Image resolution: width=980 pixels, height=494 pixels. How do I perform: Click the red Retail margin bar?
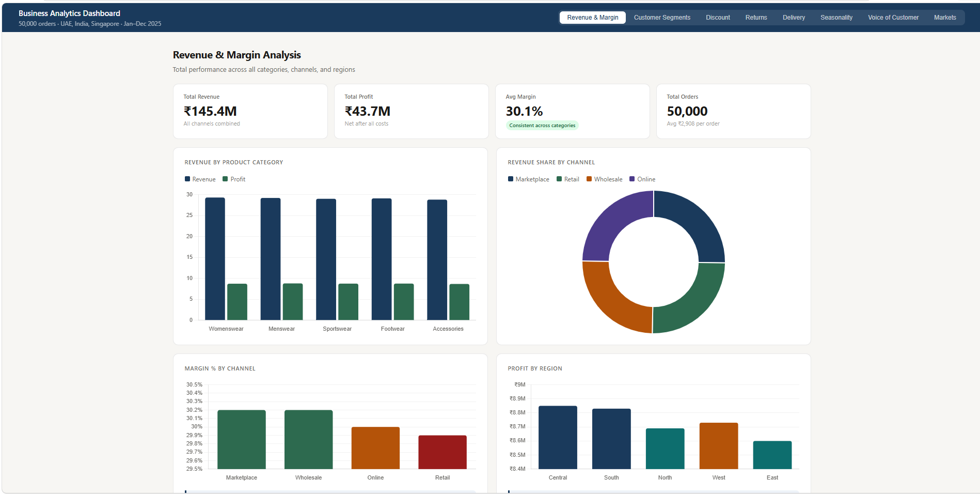(x=442, y=452)
